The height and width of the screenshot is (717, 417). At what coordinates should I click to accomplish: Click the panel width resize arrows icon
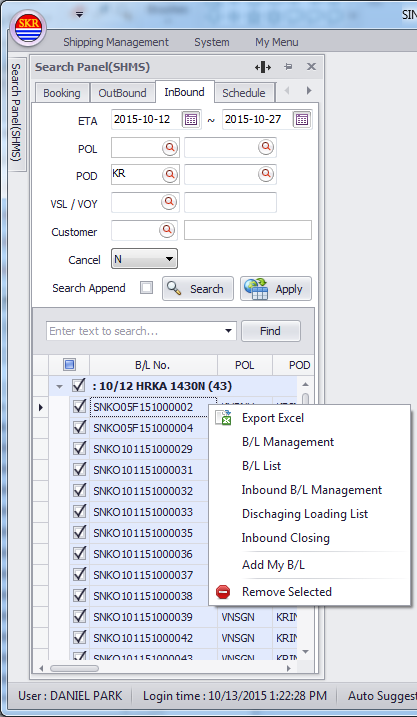pyautogui.click(x=263, y=67)
